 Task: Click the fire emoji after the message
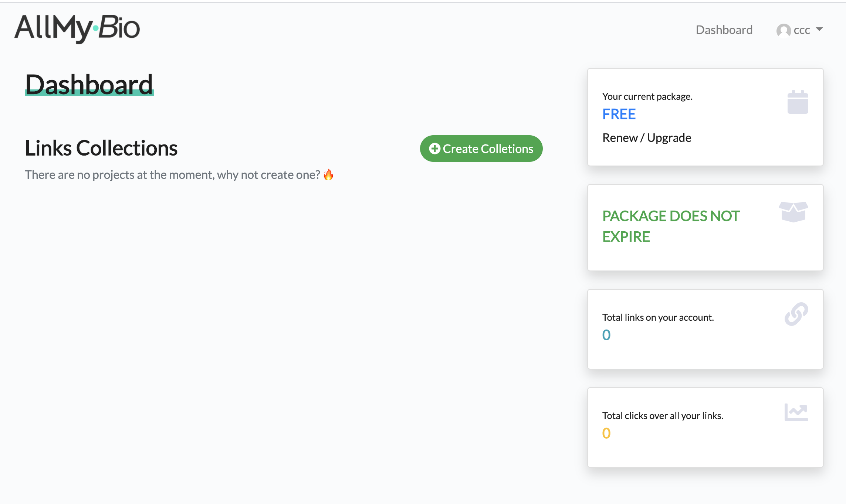pyautogui.click(x=328, y=174)
